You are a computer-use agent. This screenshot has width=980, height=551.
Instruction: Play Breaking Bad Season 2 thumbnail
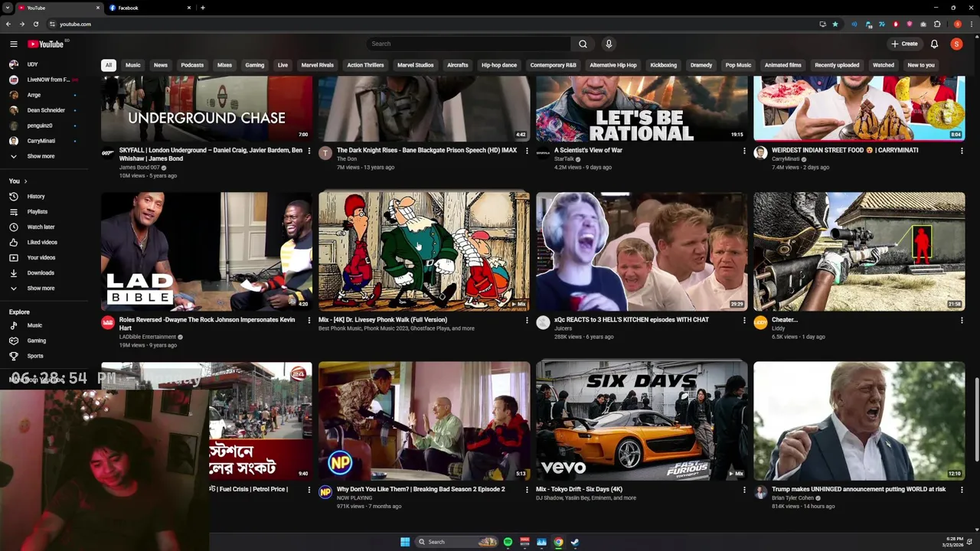point(424,421)
